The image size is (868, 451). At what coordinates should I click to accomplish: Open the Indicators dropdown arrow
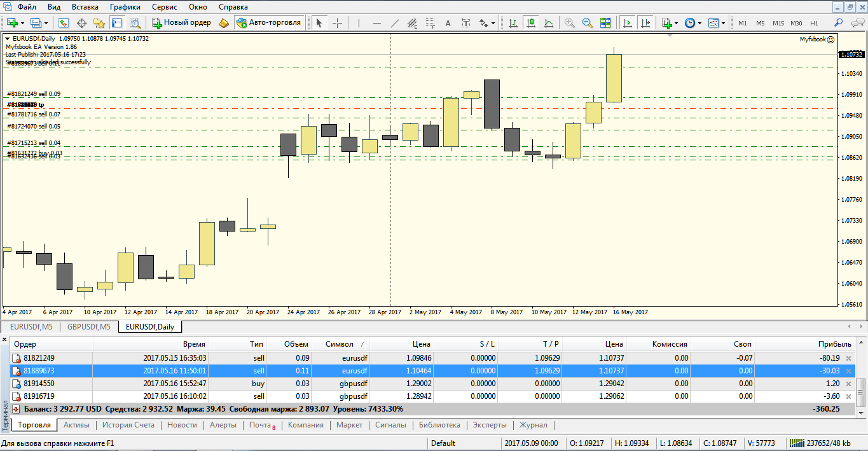[x=677, y=23]
